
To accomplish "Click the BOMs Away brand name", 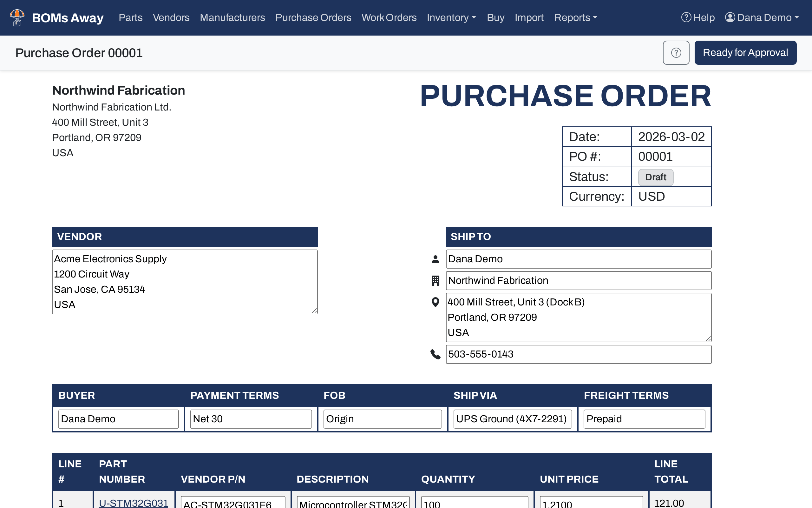I will (68, 17).
